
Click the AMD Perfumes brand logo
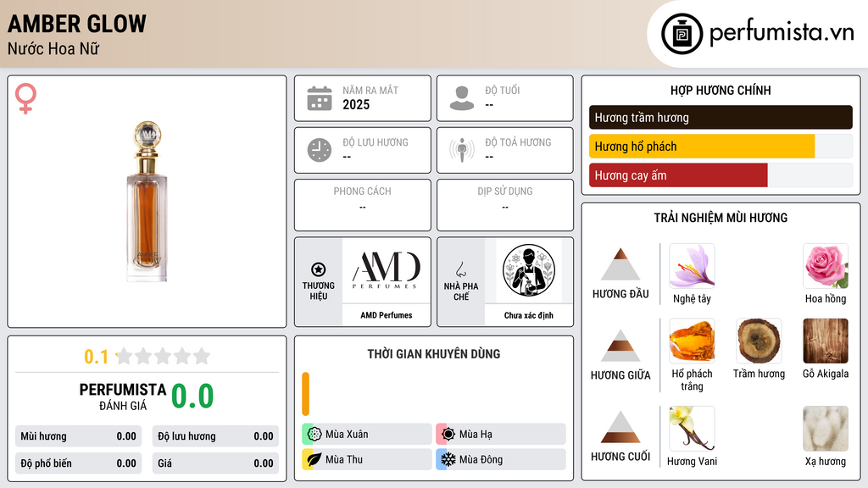coord(387,270)
